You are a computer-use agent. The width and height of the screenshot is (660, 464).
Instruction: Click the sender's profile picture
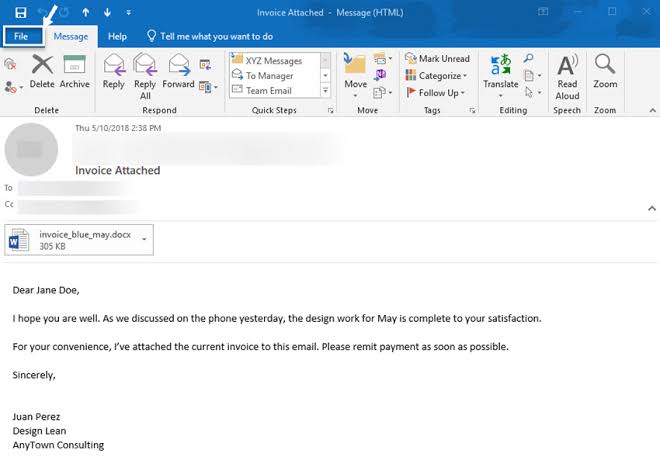pos(31,149)
